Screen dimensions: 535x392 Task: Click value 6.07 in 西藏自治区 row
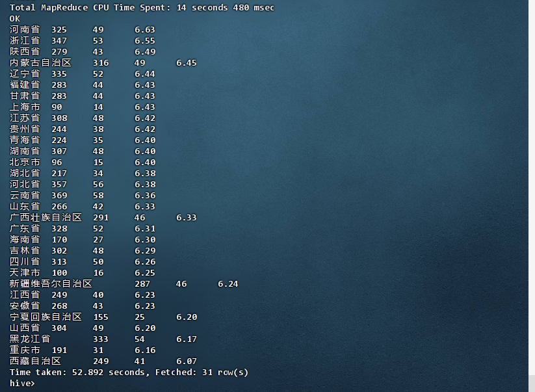pyautogui.click(x=187, y=361)
